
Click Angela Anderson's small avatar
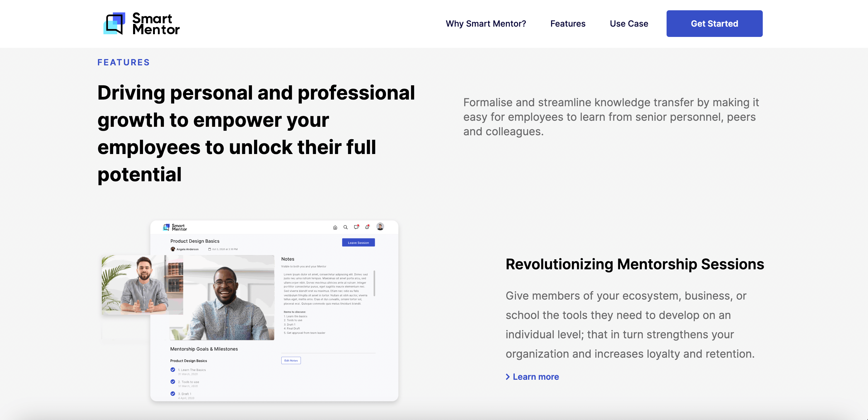[173, 249]
